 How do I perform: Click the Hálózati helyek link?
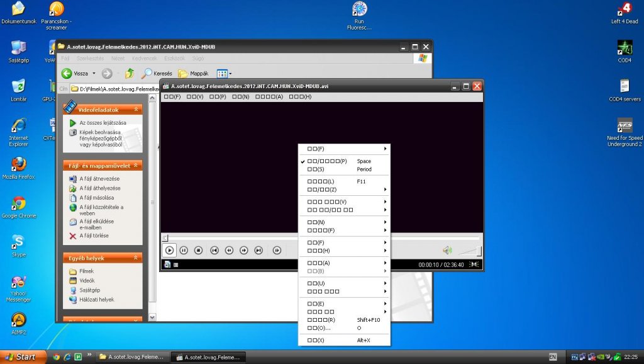coord(96,299)
